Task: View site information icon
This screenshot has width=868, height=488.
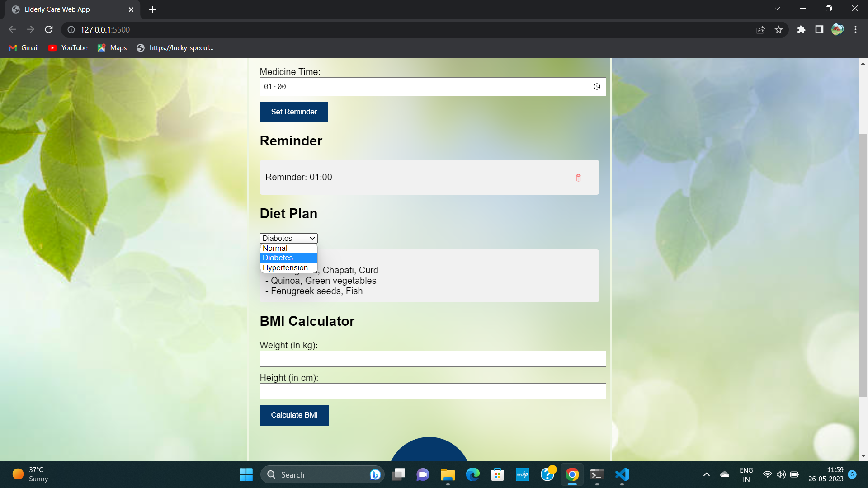Action: pyautogui.click(x=71, y=30)
